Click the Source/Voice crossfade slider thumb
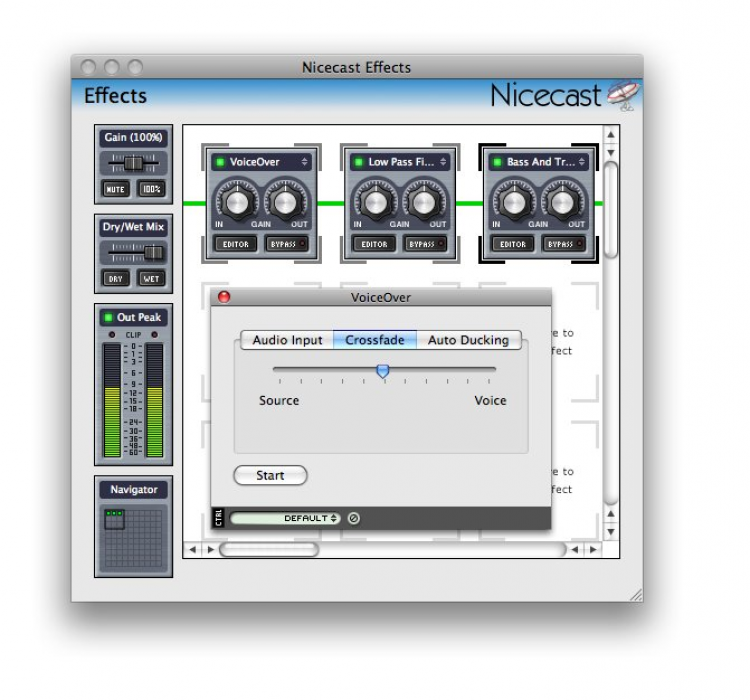 click(x=383, y=371)
